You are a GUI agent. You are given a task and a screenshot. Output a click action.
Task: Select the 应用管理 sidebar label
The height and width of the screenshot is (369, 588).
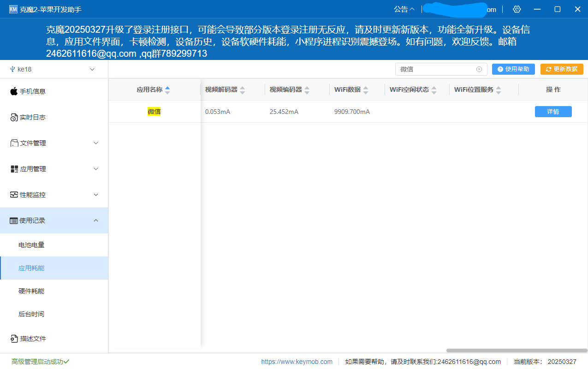click(x=33, y=169)
